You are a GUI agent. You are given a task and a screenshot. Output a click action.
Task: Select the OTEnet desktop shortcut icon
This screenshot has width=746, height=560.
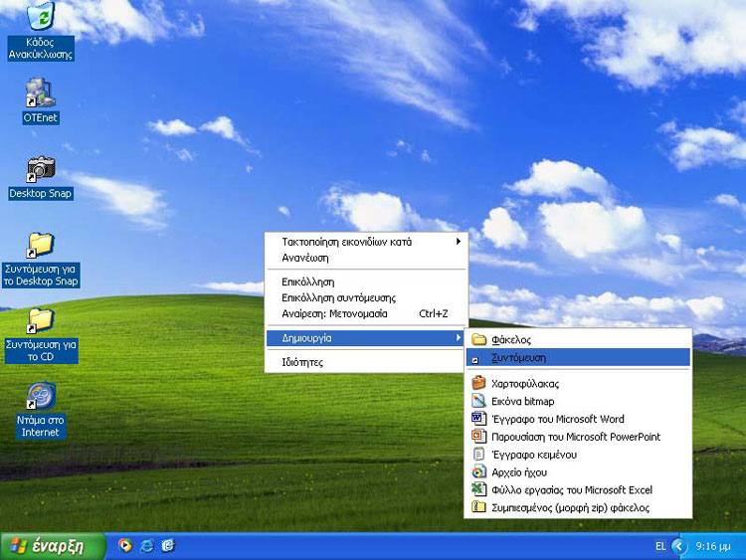[x=41, y=93]
